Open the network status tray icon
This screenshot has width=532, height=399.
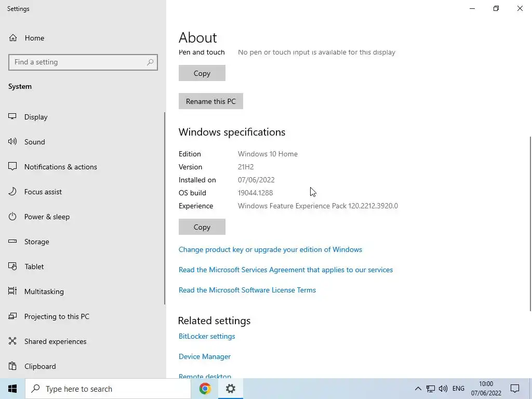click(x=431, y=389)
